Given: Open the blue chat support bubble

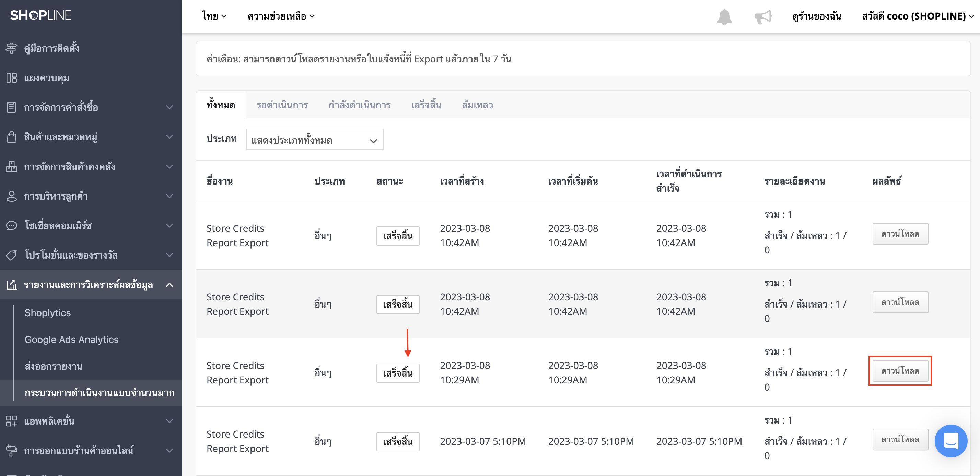Looking at the screenshot, I should click(951, 441).
